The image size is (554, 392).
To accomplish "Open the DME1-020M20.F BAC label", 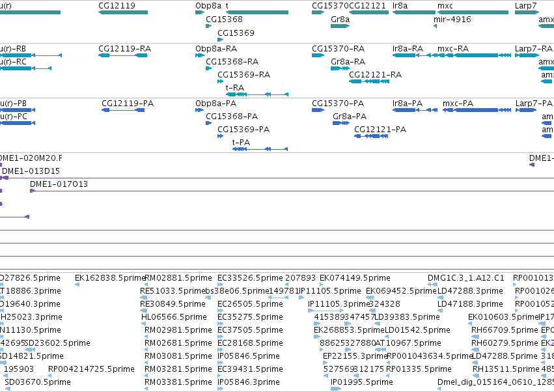I will pyautogui.click(x=31, y=158).
